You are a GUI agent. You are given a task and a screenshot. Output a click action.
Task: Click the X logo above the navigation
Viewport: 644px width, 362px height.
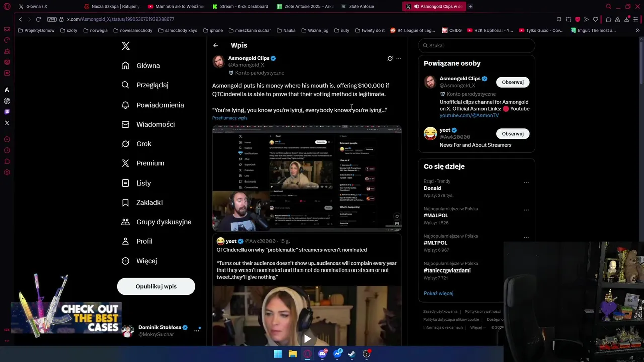pyautogui.click(x=126, y=46)
